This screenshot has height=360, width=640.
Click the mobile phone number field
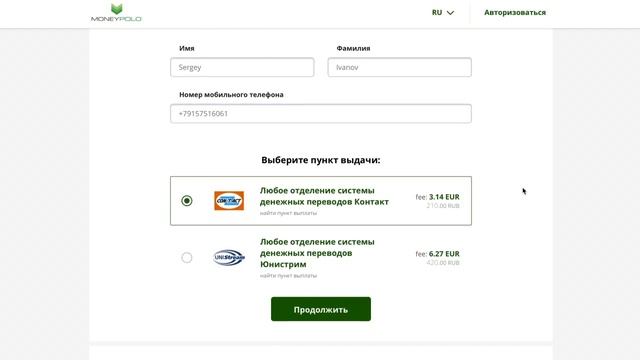click(x=321, y=113)
